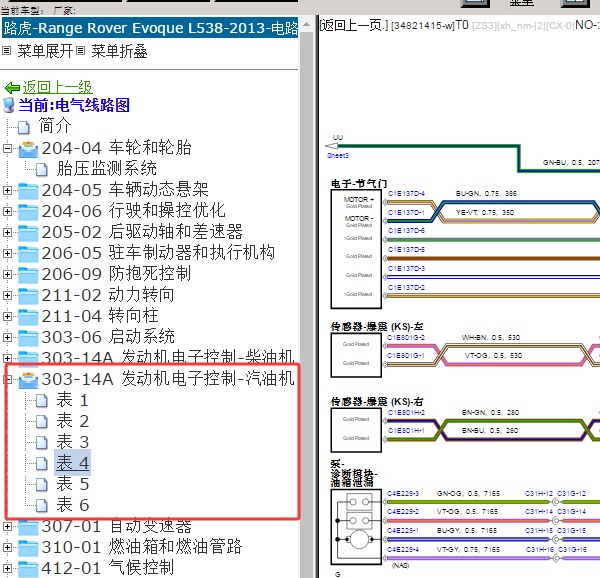Click connector label C4E229-3
600x578 pixels.
(403, 493)
